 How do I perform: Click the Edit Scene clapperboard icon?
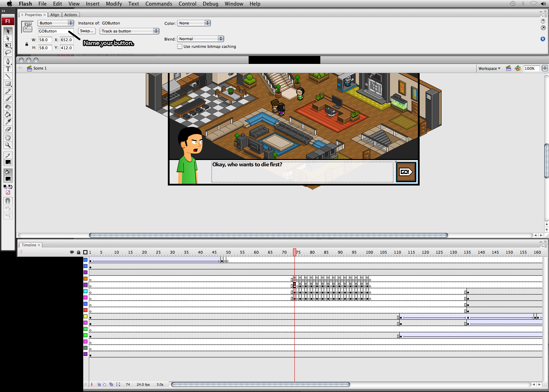508,68
